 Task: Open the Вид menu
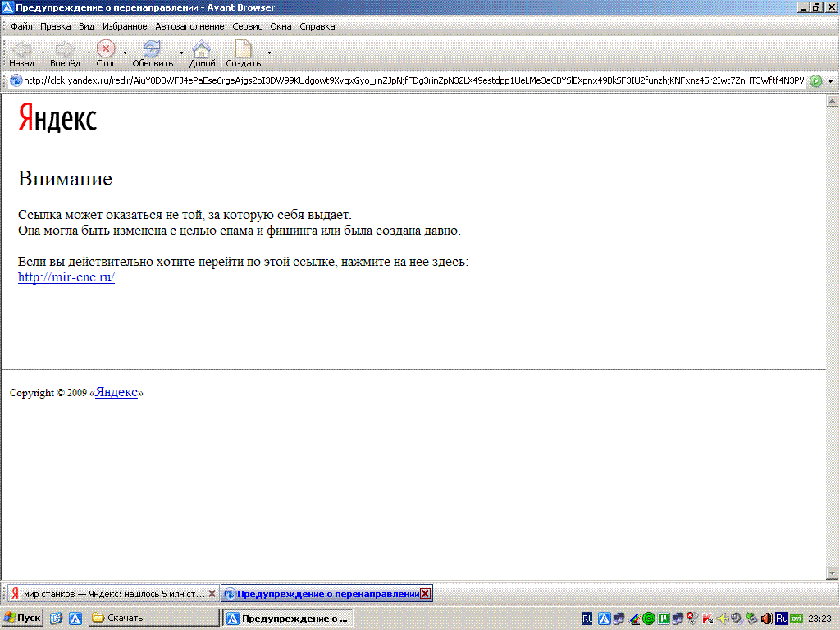click(x=86, y=26)
